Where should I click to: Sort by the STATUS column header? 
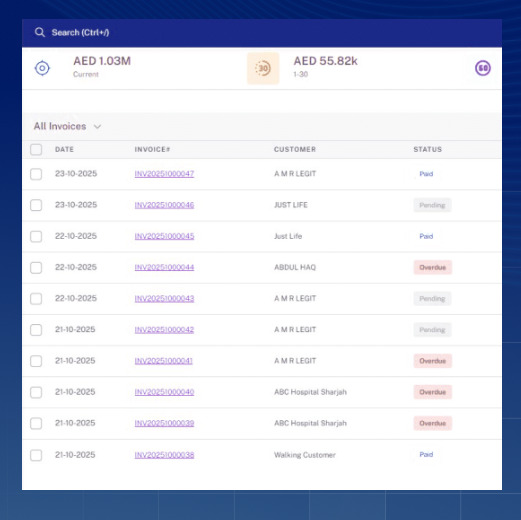428,149
